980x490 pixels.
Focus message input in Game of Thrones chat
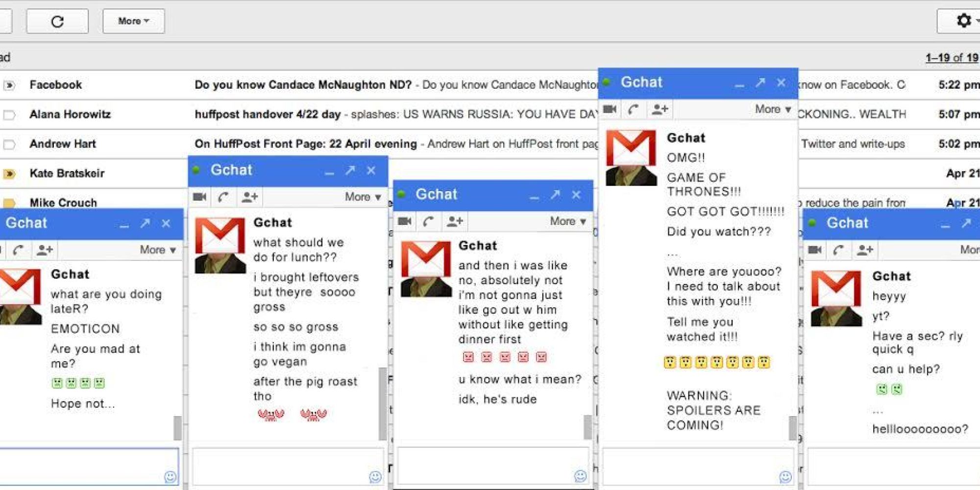698,466
